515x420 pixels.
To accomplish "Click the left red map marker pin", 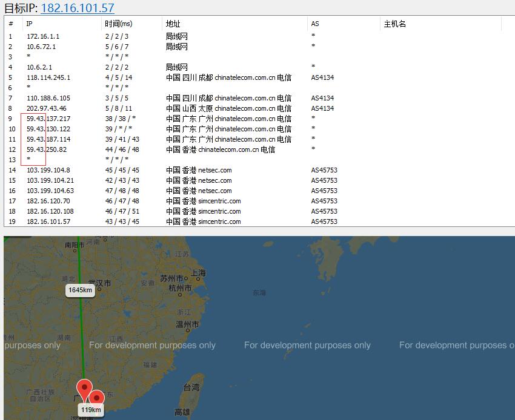I will click(84, 390).
